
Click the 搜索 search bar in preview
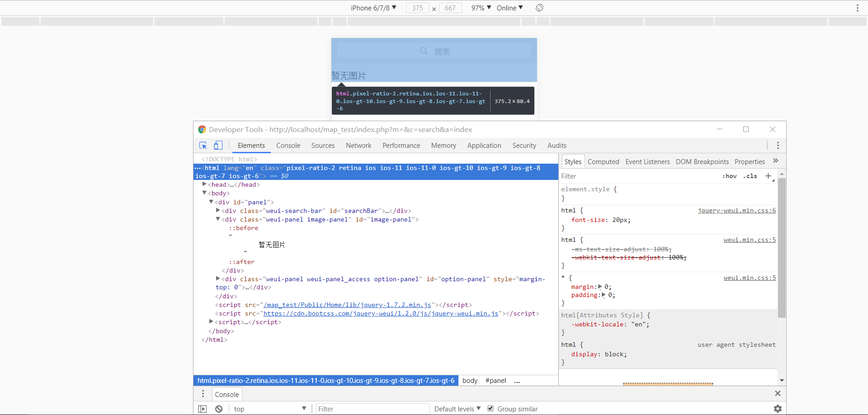pyautogui.click(x=434, y=51)
